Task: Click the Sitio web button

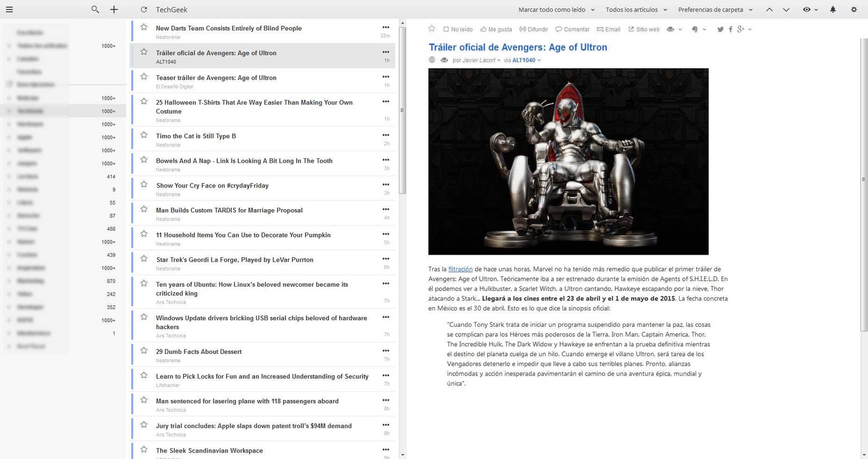Action: [644, 29]
